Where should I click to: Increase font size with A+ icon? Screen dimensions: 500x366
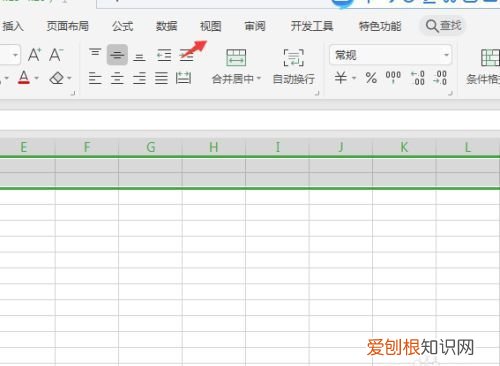click(35, 55)
